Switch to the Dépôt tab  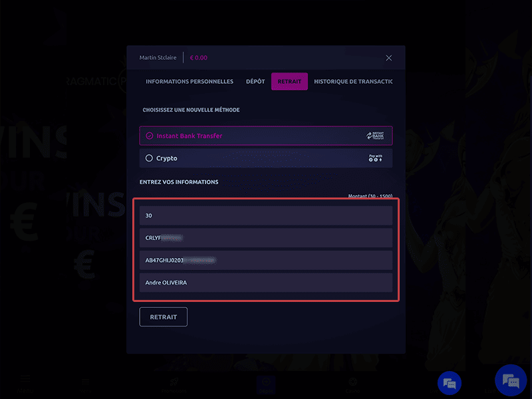[x=255, y=81]
